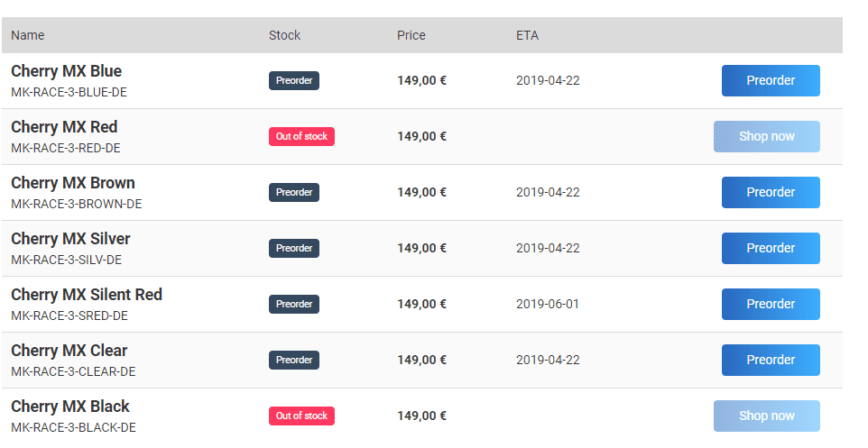The width and height of the screenshot is (868, 448).
Task: Click Preorder button for Cherry MX Silver
Action: coord(771,248)
